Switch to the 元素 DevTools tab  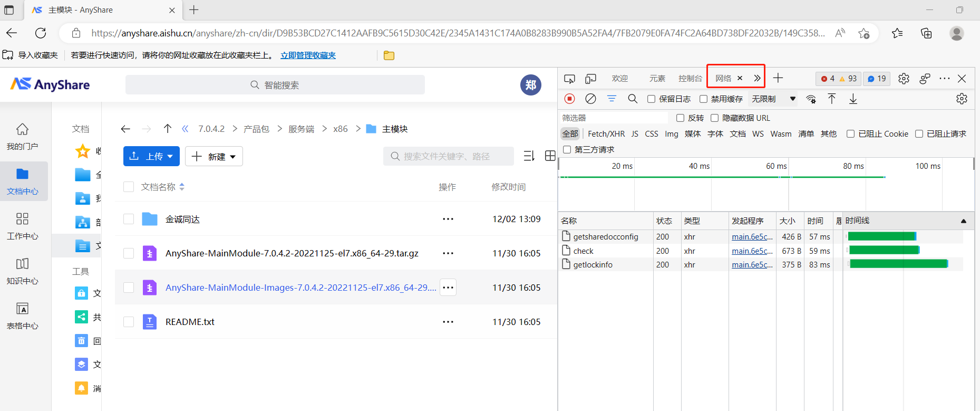point(657,79)
